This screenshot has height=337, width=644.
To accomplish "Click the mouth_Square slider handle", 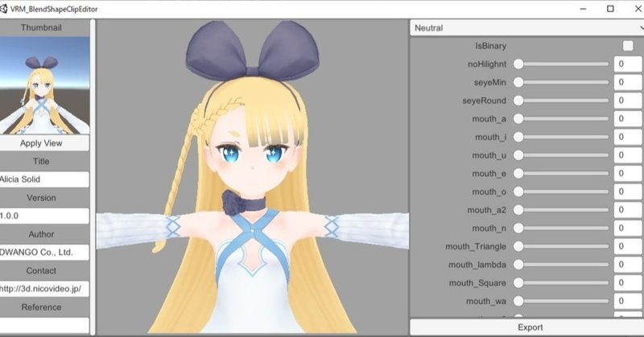I will click(x=518, y=283).
